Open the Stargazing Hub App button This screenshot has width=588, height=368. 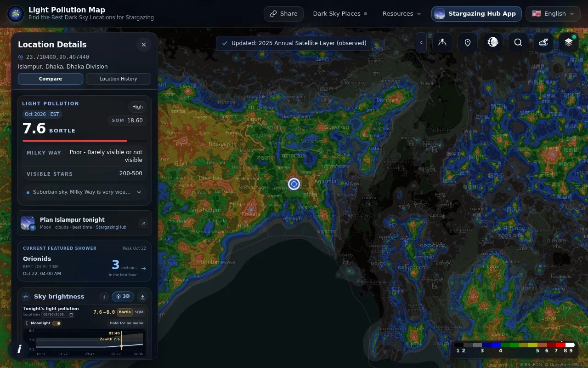click(476, 14)
